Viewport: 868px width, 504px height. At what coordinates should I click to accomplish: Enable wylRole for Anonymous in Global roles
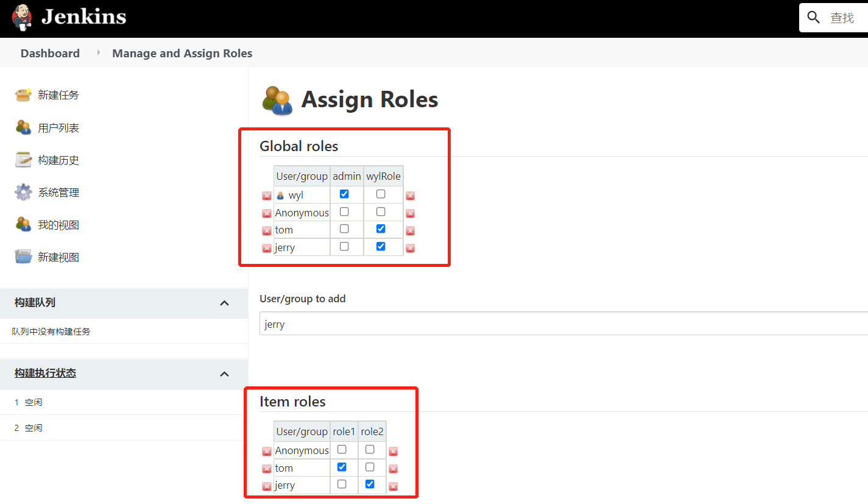click(381, 211)
